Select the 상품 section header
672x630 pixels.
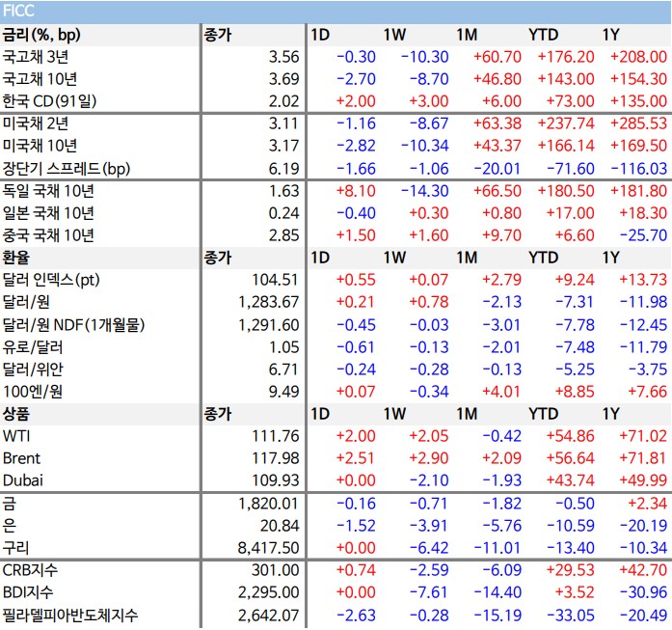pos(16,414)
